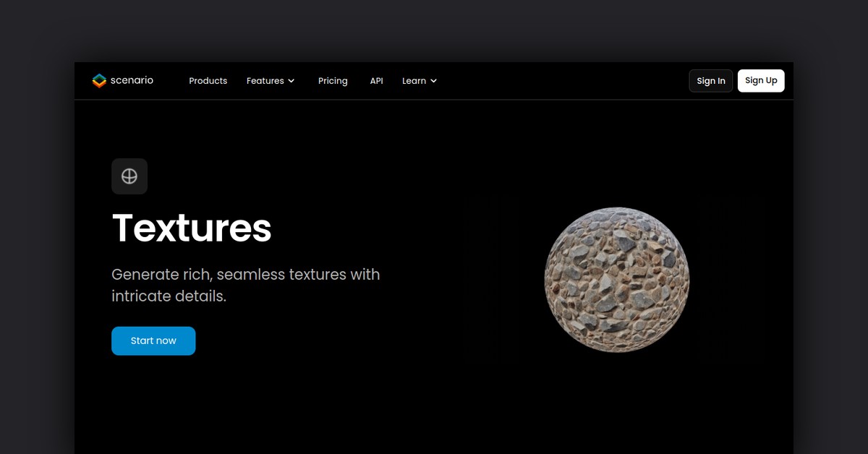Click the texture description text

tap(246, 285)
